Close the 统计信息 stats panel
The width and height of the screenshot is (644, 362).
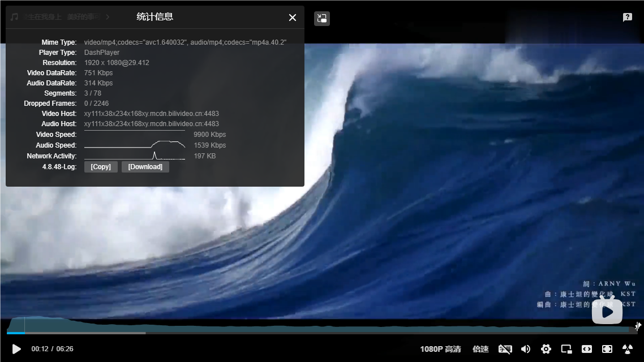click(x=293, y=18)
